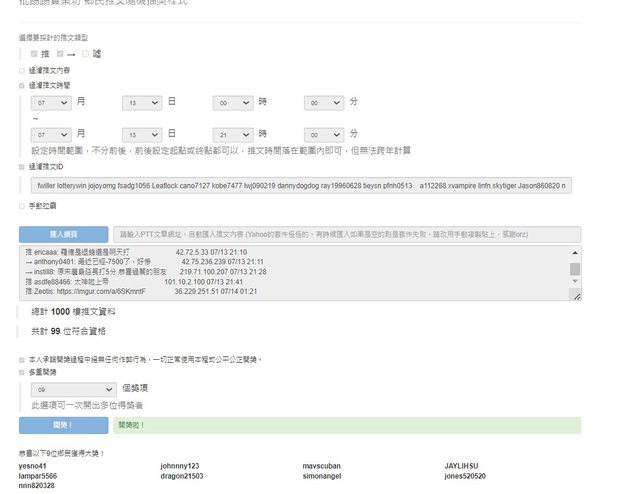Click the 匯入網頁 import button
Screen dimensions: 640x494
(x=63, y=234)
